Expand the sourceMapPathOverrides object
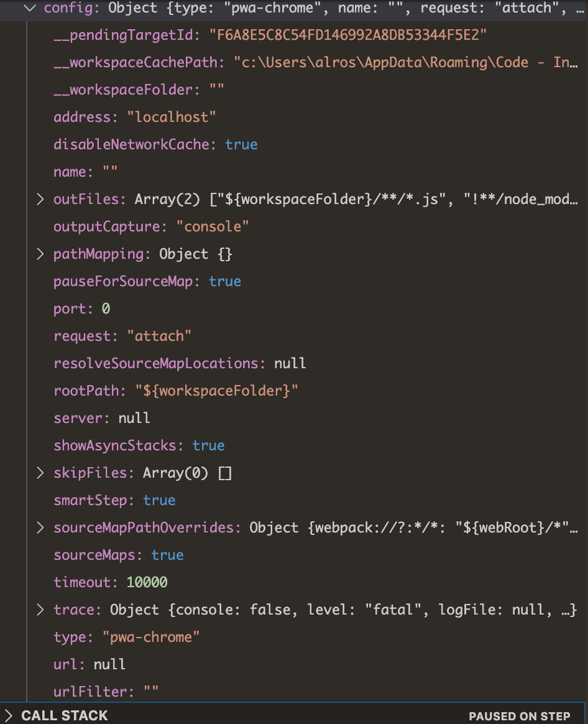 point(40,527)
